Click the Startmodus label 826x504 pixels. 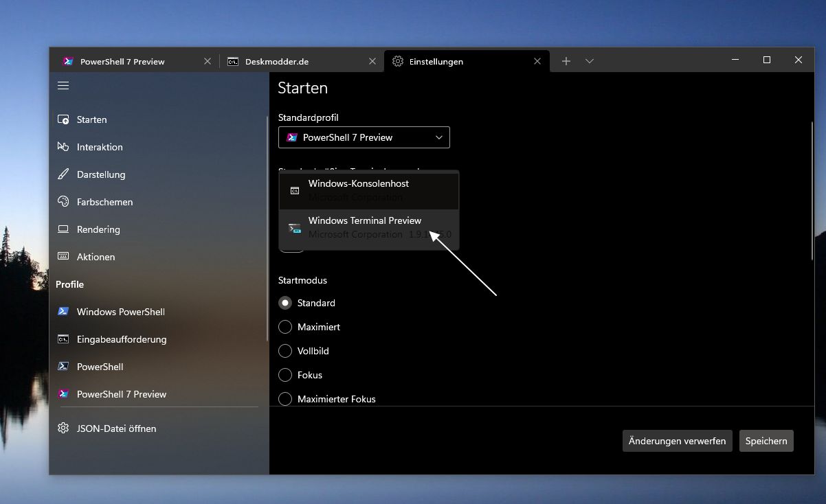[303, 280]
